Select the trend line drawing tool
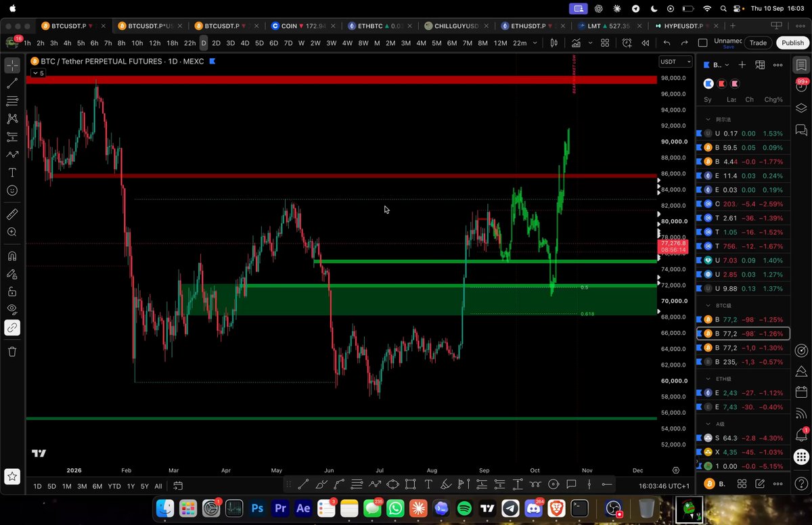812x525 pixels. [12, 83]
